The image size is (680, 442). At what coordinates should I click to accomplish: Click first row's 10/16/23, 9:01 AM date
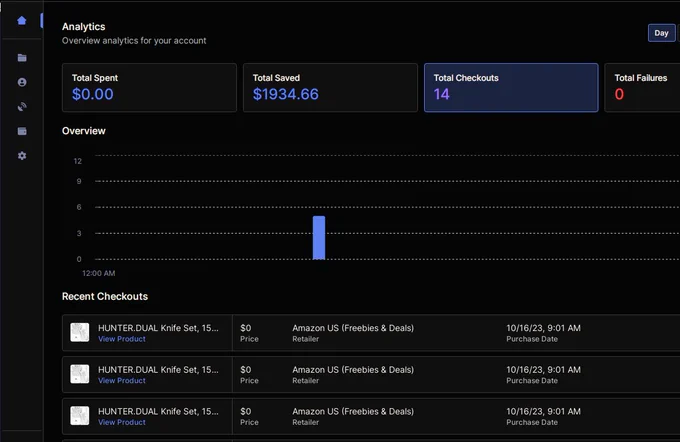[543, 328]
